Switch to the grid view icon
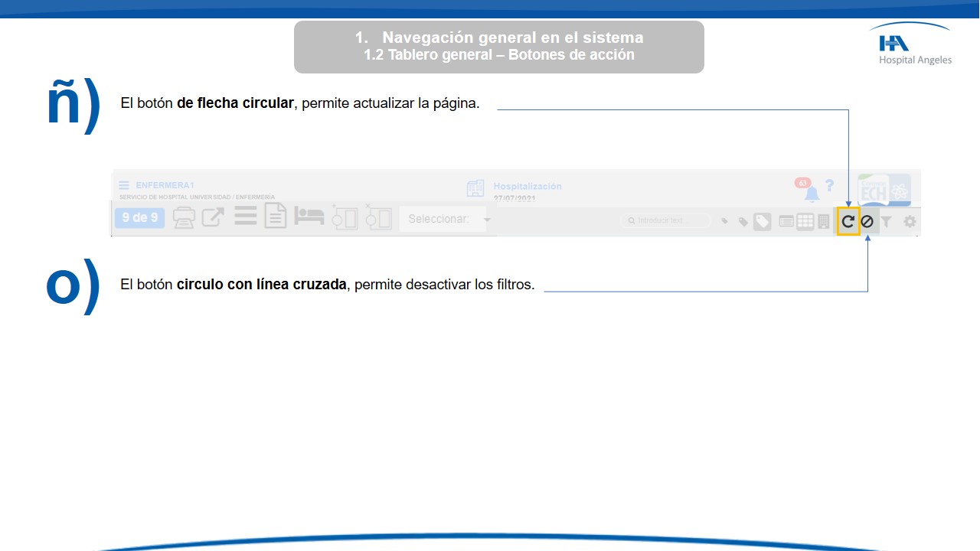 point(805,222)
